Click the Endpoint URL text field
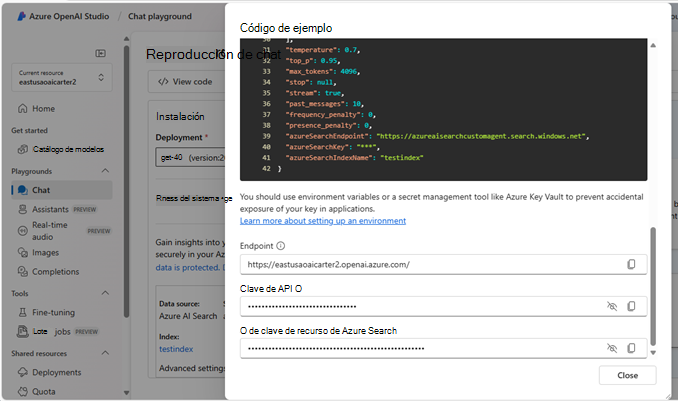The width and height of the screenshot is (678, 401). (430, 264)
